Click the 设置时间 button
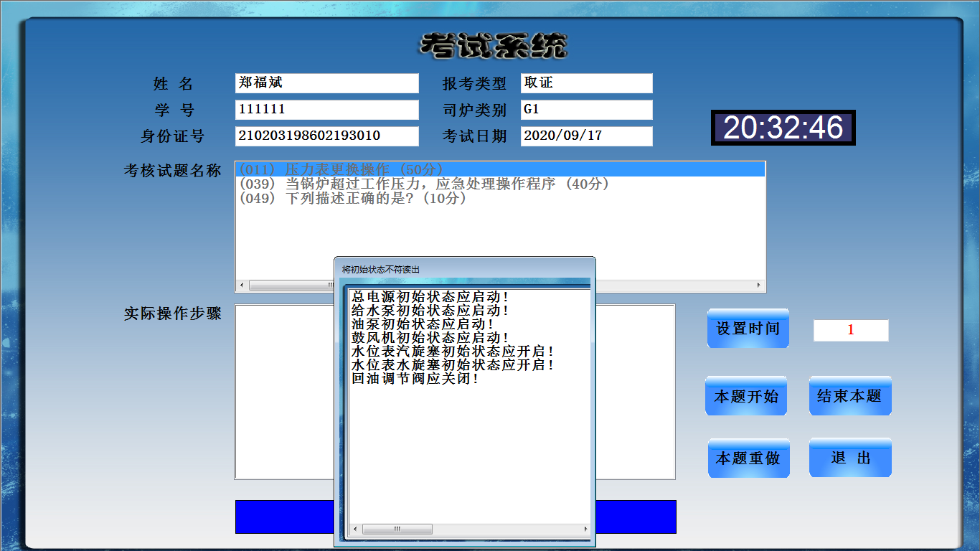This screenshot has height=551, width=980. [x=748, y=329]
